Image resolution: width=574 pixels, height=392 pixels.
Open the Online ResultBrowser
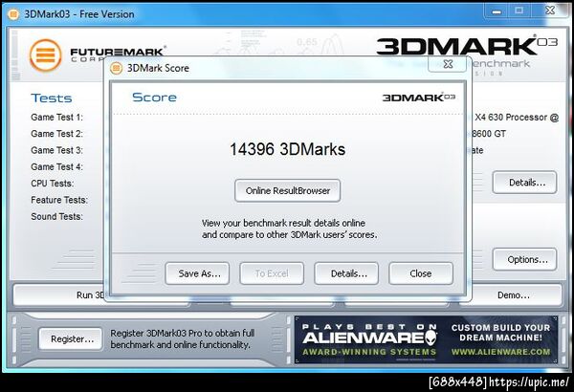(288, 190)
